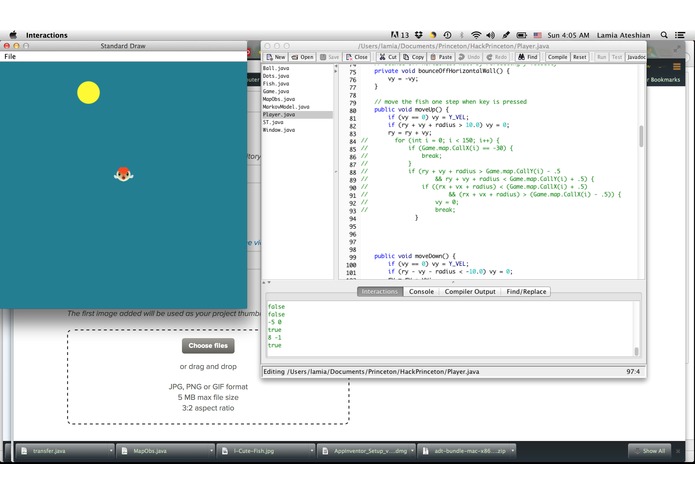Select Player.java in the file list
This screenshot has height=494, width=695.
[x=297, y=114]
